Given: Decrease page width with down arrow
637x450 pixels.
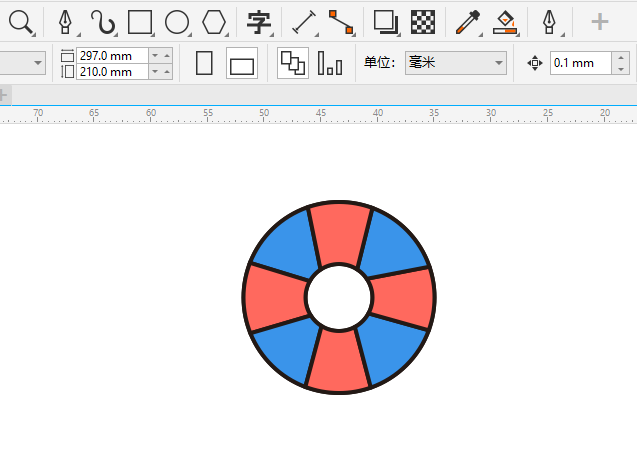Looking at the screenshot, I should click(155, 56).
